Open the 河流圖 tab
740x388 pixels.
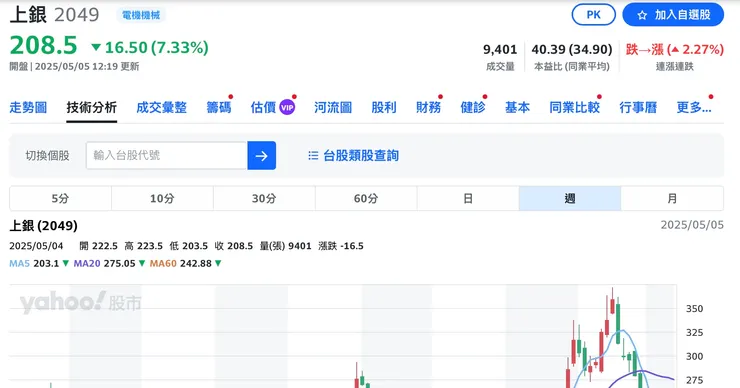[333, 108]
